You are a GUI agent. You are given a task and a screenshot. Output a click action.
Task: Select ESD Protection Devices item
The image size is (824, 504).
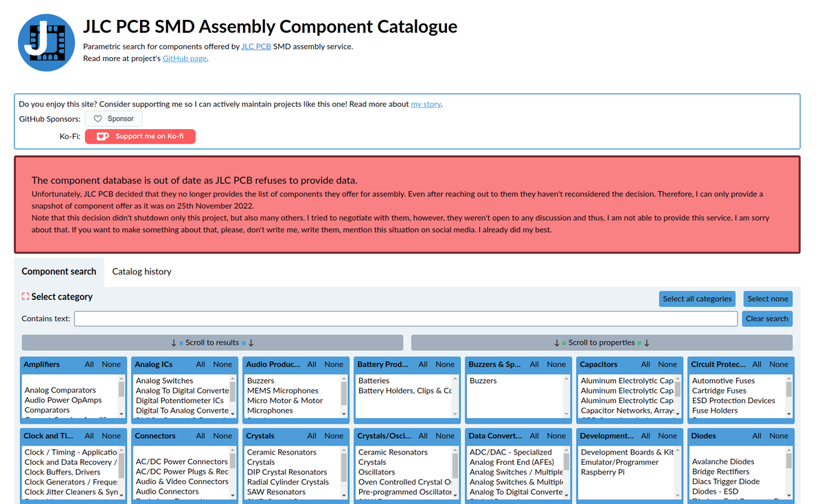(733, 400)
